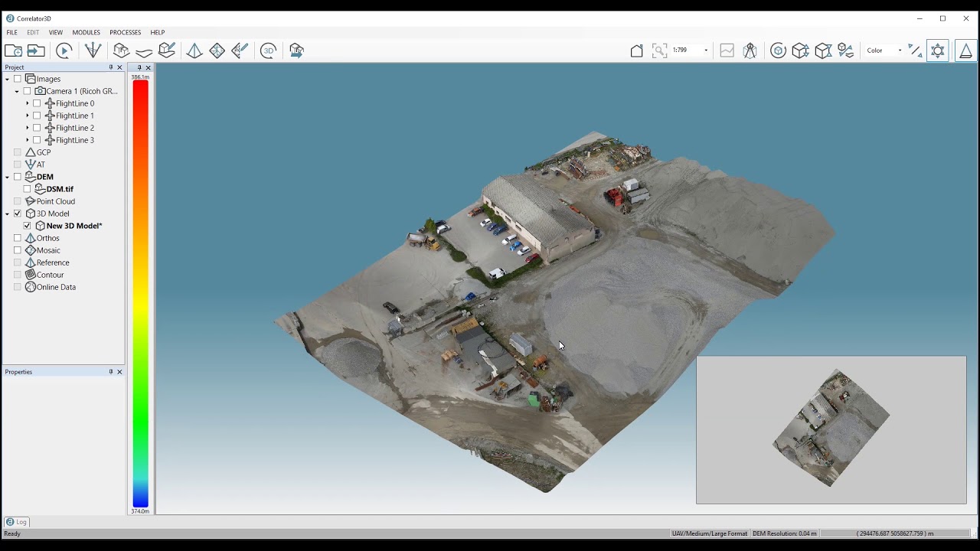Image resolution: width=980 pixels, height=551 pixels.
Task: Check the DEM checkbox
Action: click(x=18, y=177)
